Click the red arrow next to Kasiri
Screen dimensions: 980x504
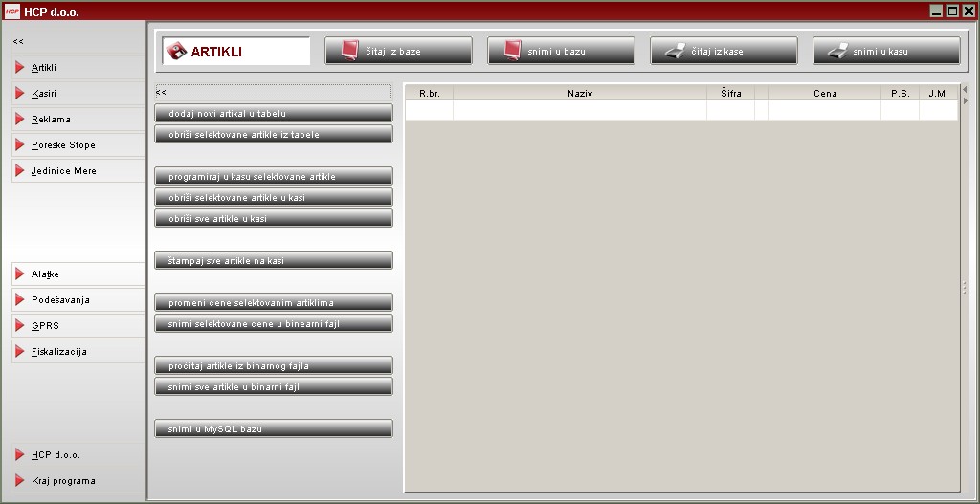[20, 94]
